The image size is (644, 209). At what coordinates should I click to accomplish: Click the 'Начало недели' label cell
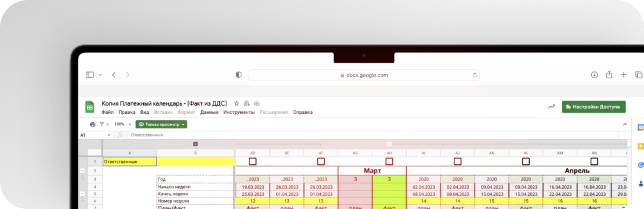196,187
